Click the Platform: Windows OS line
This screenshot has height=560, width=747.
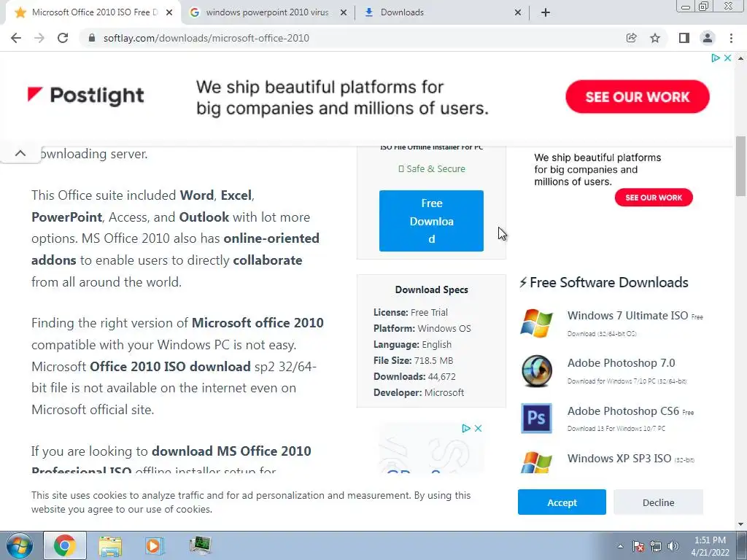[x=422, y=329]
